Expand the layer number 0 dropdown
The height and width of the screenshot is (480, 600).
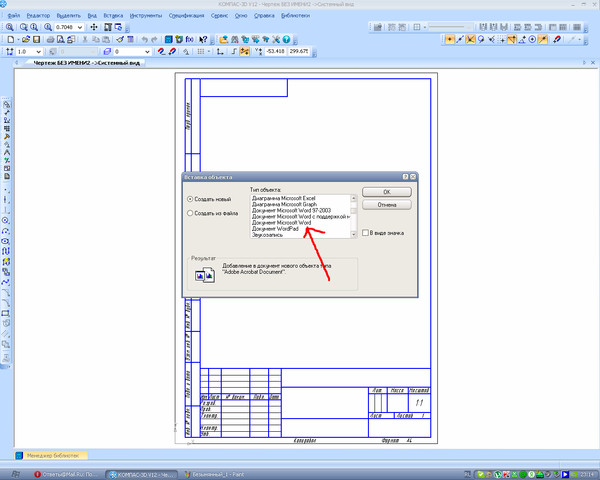click(147, 52)
